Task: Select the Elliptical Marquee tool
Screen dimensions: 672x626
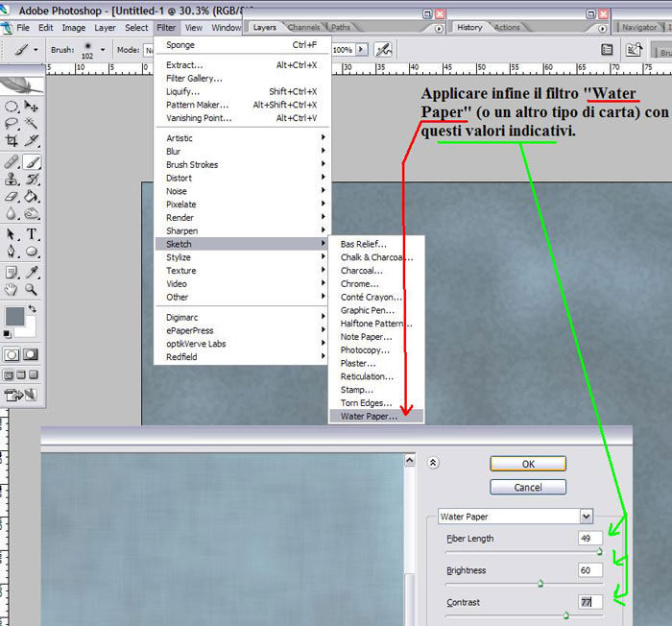Action: (x=12, y=106)
